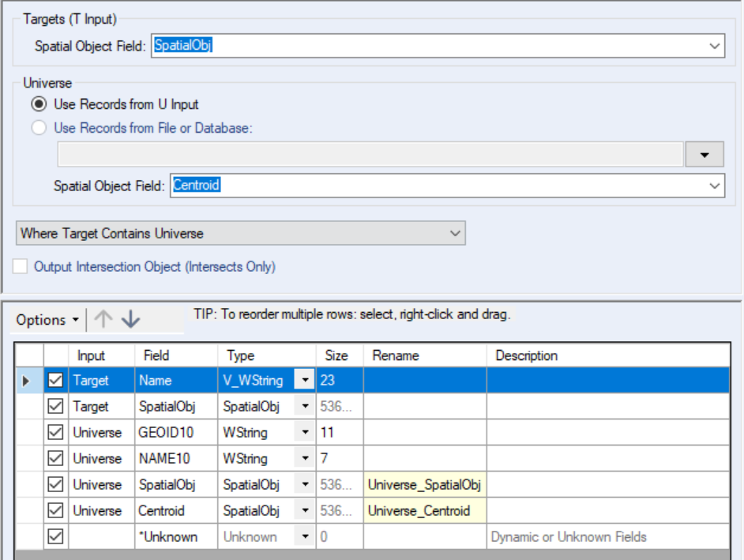The width and height of the screenshot is (744, 560).
Task: Click the Size cell showing 23
Action: click(340, 380)
